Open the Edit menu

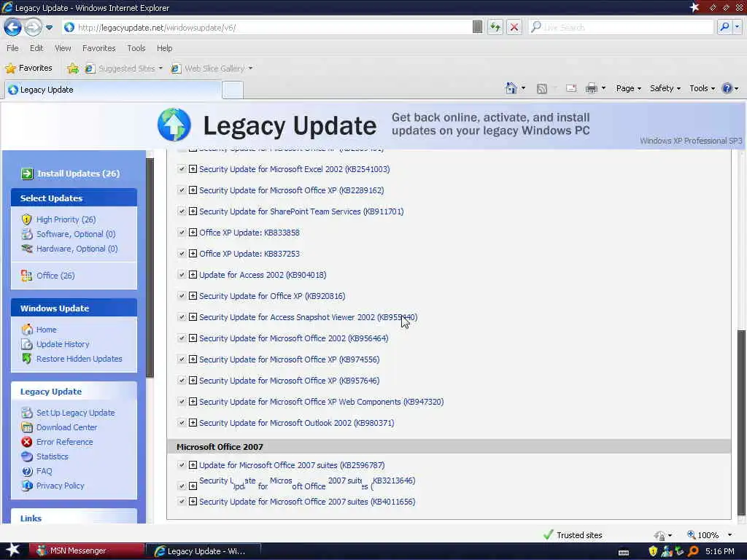tap(36, 48)
